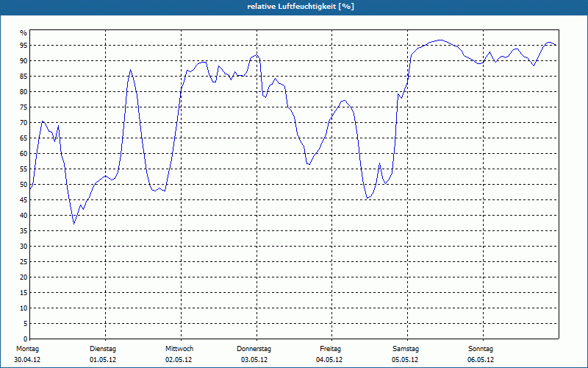Click the 95 value on the y-axis
The width and height of the screenshot is (588, 368).
[24, 46]
